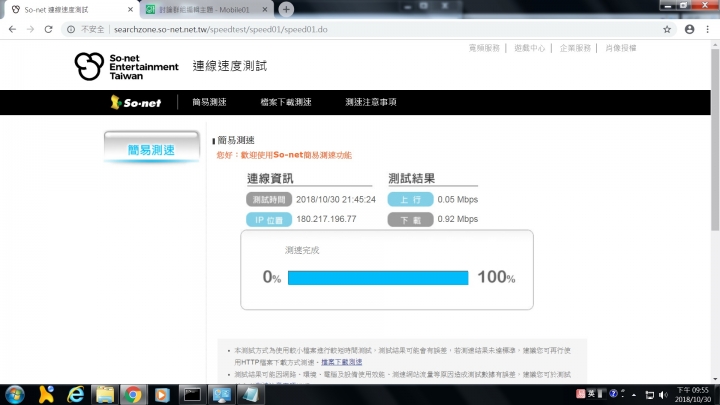Click the 上行 upload badge
The image size is (720, 405).
(411, 200)
